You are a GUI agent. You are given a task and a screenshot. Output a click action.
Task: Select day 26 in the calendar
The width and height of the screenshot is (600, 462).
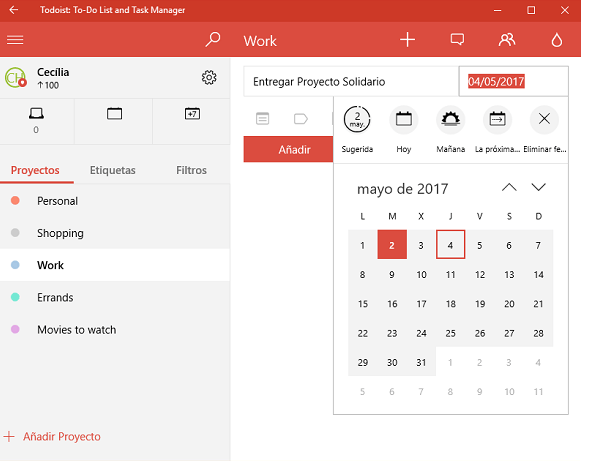[480, 333]
